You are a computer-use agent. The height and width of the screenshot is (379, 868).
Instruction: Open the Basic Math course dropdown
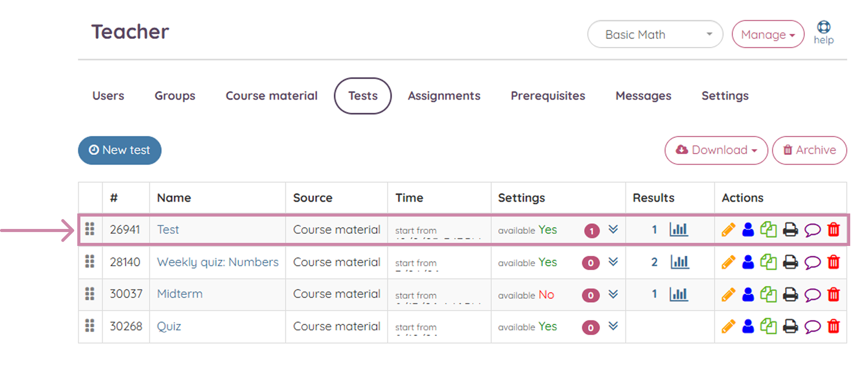pyautogui.click(x=655, y=34)
